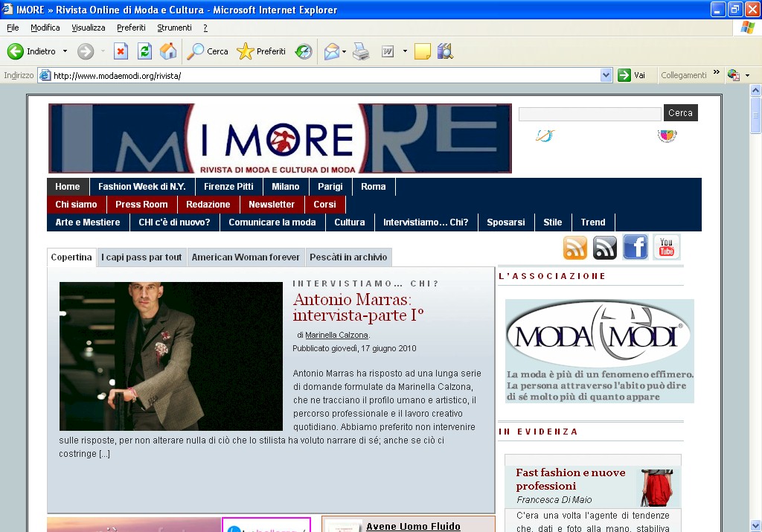The width and height of the screenshot is (762, 532).
Task: Click the dark Cerca site search button
Action: pos(680,113)
